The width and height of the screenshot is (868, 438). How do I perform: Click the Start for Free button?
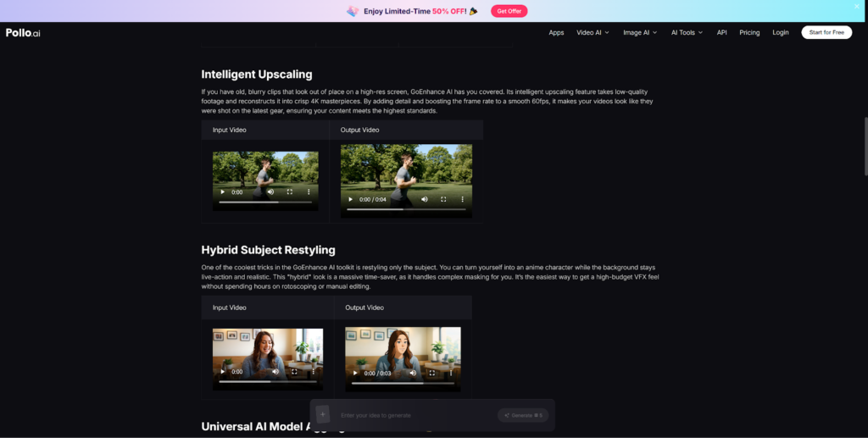826,32
